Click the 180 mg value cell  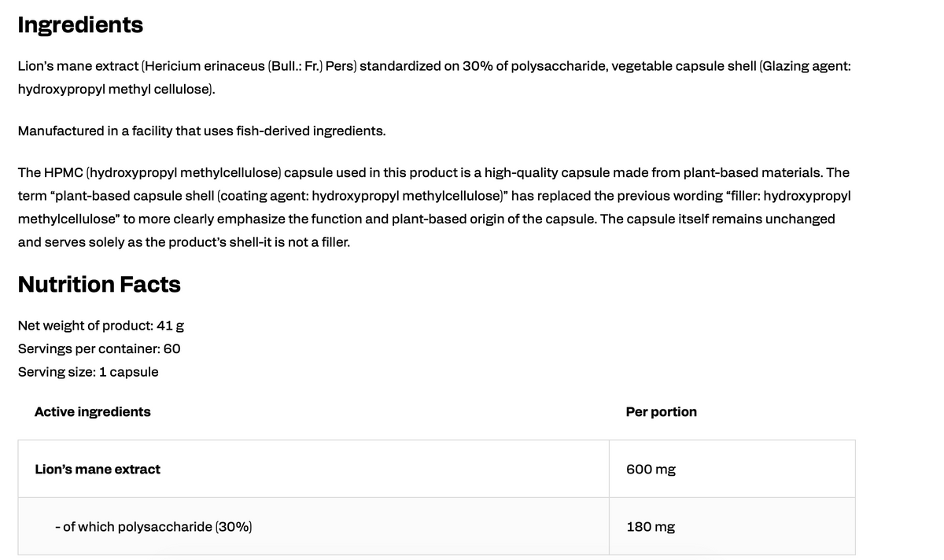click(732, 526)
